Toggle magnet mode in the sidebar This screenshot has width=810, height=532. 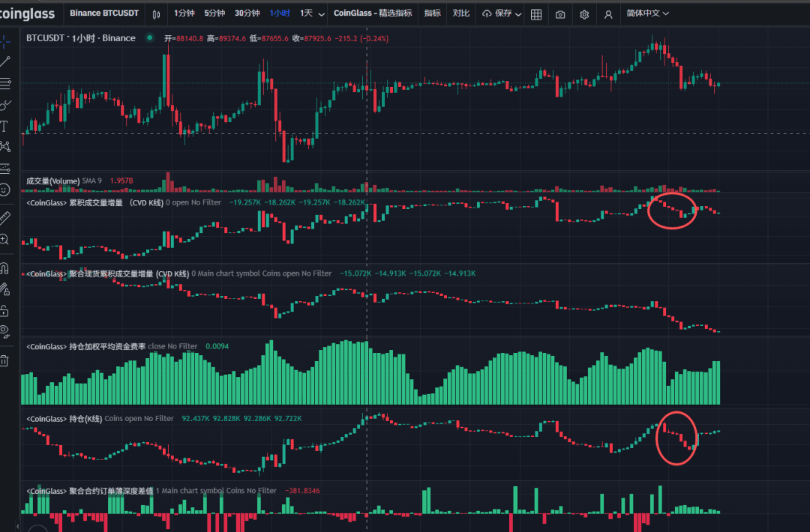pyautogui.click(x=4, y=267)
